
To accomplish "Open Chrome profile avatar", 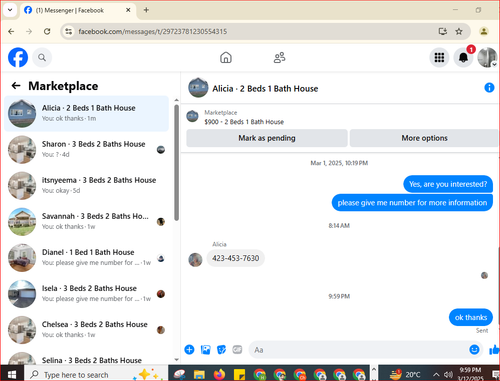I will pos(484,31).
